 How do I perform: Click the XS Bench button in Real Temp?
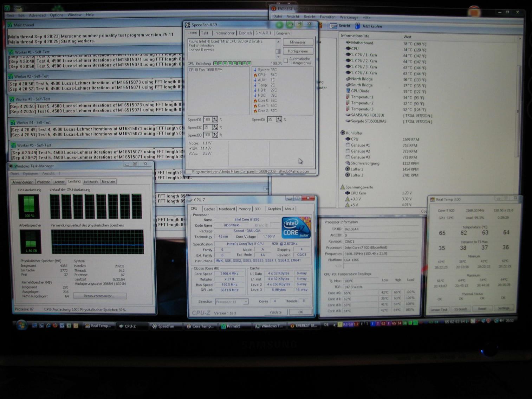pos(460,309)
